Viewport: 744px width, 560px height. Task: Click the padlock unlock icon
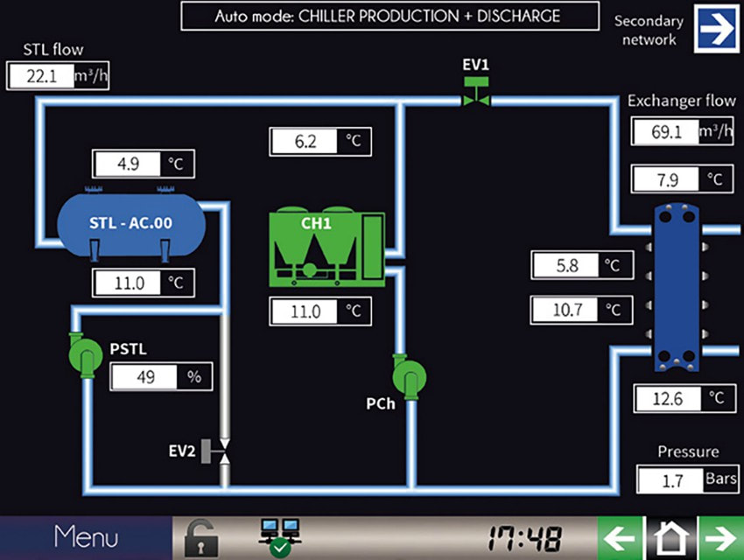pos(200,538)
